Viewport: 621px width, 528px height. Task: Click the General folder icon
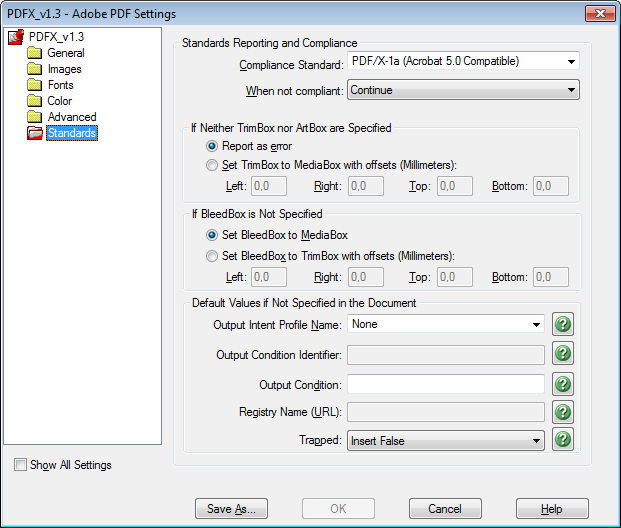pyautogui.click(x=34, y=53)
